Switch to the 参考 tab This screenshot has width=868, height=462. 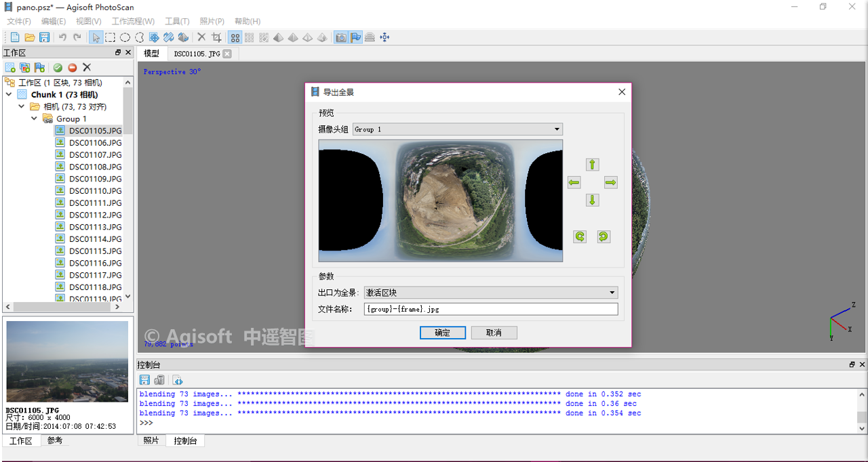54,440
